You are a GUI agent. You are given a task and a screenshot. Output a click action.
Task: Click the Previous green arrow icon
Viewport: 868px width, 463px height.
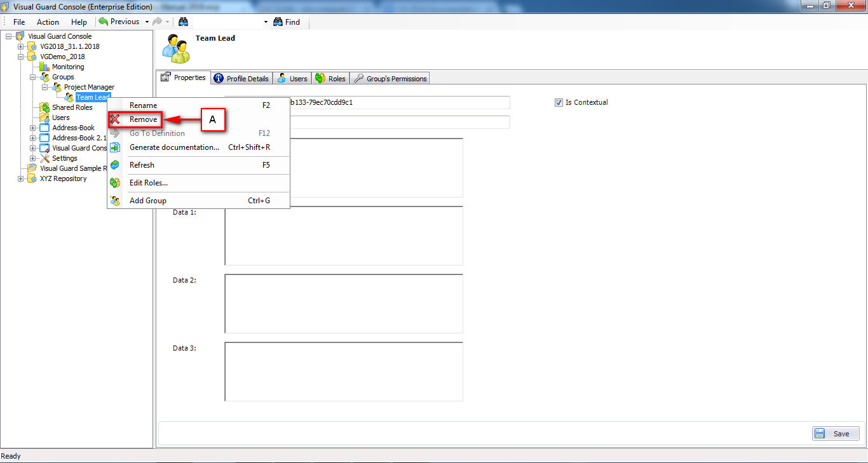coord(104,21)
